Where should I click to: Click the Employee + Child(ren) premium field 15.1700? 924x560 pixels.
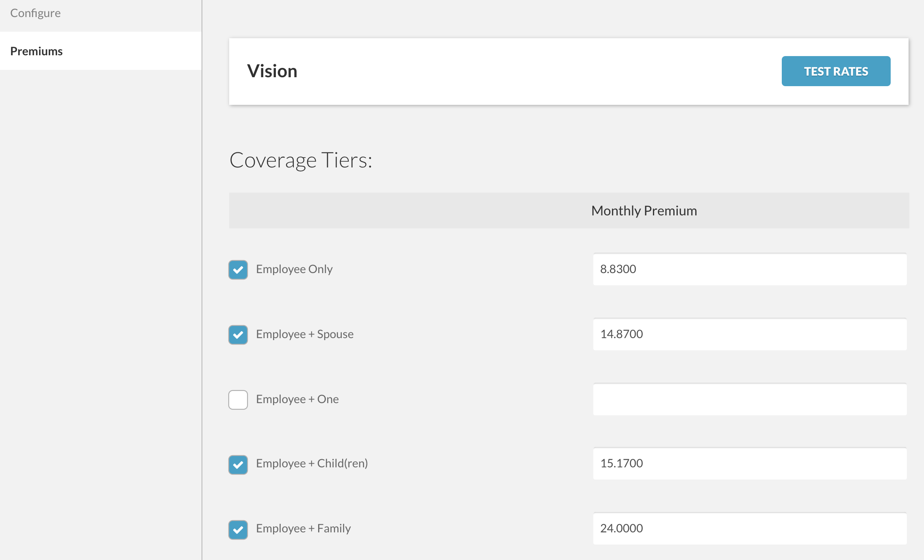tap(750, 463)
